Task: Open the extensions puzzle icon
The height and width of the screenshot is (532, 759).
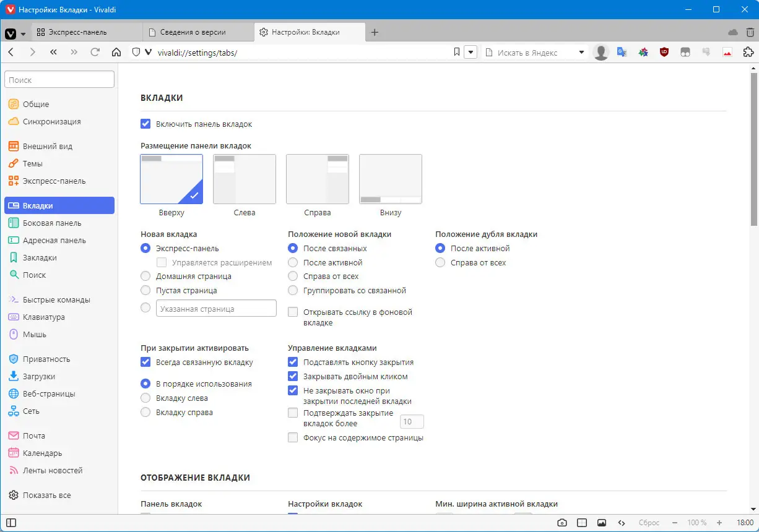Action: coord(748,53)
